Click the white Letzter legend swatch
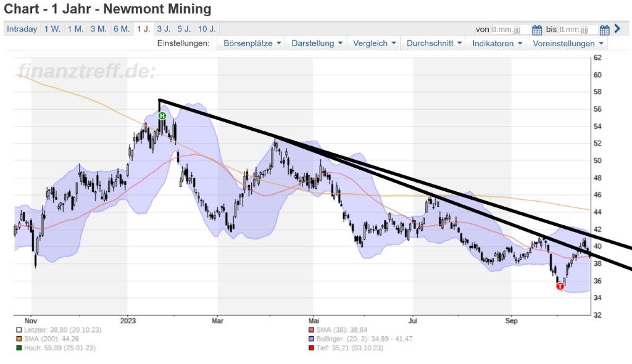 point(19,329)
